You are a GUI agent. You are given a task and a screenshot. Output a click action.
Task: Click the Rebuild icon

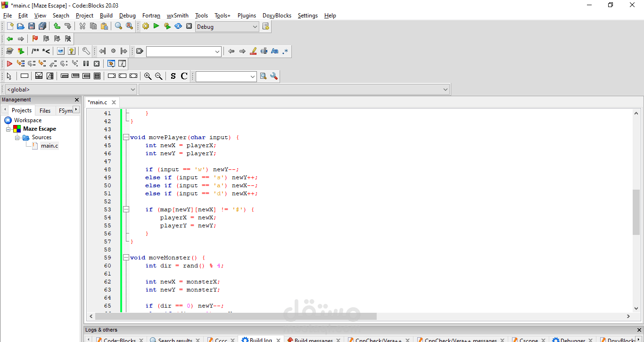coord(178,26)
